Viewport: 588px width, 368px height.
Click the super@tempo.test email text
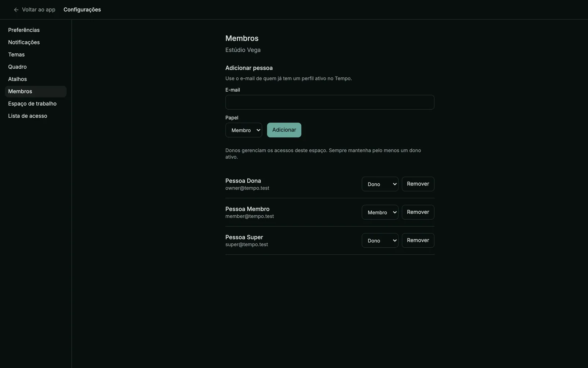coord(247,244)
